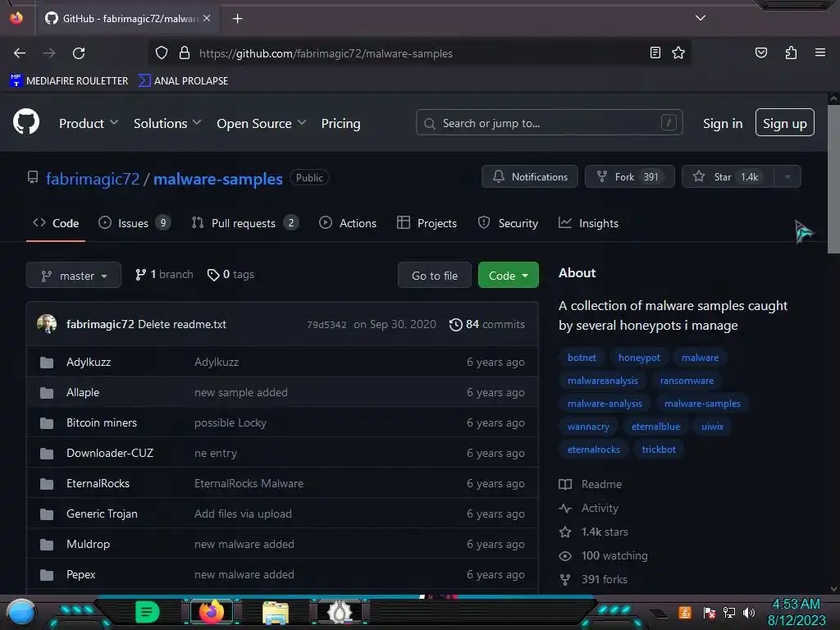Viewport: 840px width, 630px height.
Task: Open the EternalRocks folder
Action: [98, 483]
